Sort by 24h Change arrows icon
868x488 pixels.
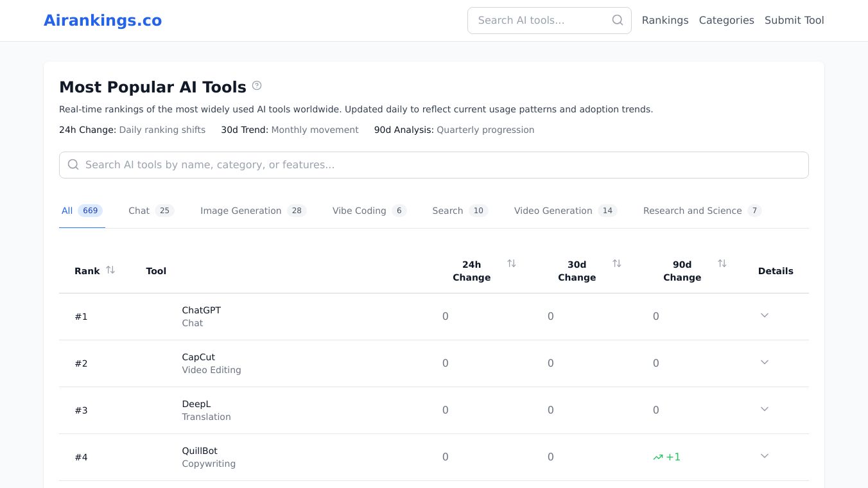[x=512, y=264]
